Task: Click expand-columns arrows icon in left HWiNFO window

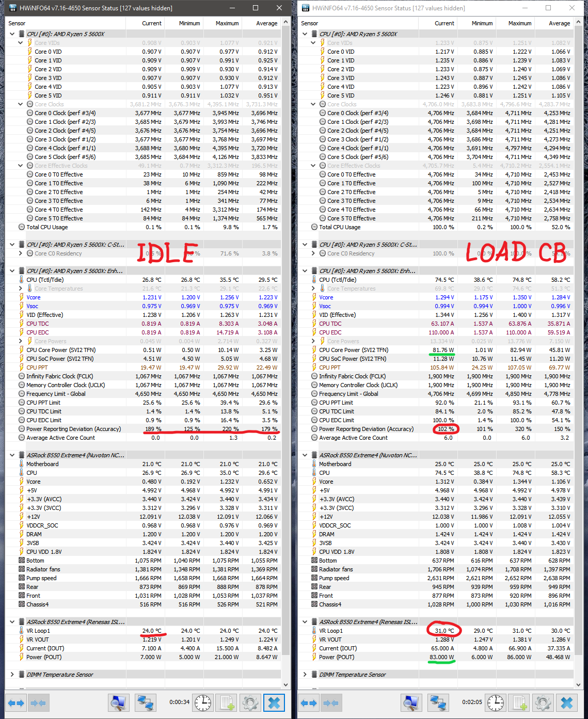Action: coord(16,702)
